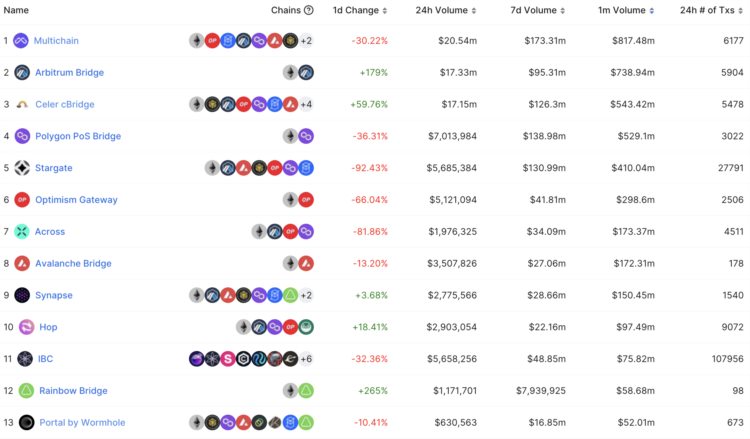Click the Portal by Wormhole logo
The image size is (750, 439).
[26, 422]
